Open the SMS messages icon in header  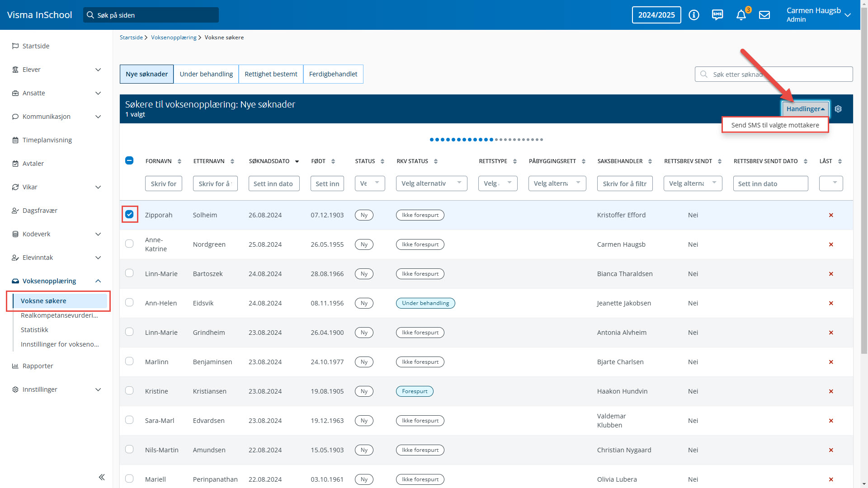(717, 15)
